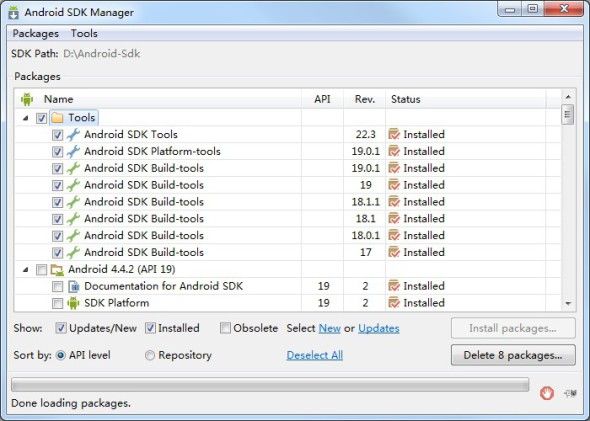This screenshot has width=590, height=421.
Task: Click the Tools folder icon
Action: click(57, 118)
